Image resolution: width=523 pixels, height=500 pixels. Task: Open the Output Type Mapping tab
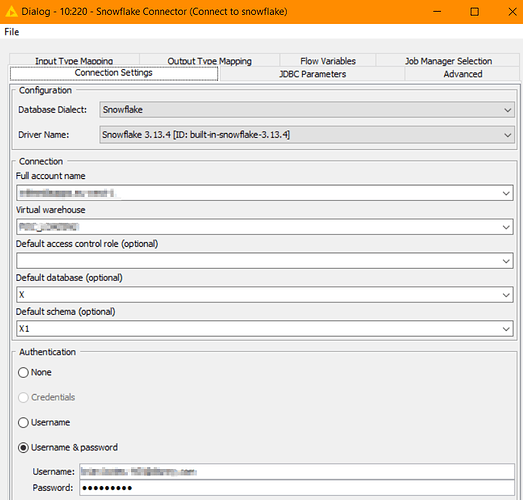pos(209,61)
